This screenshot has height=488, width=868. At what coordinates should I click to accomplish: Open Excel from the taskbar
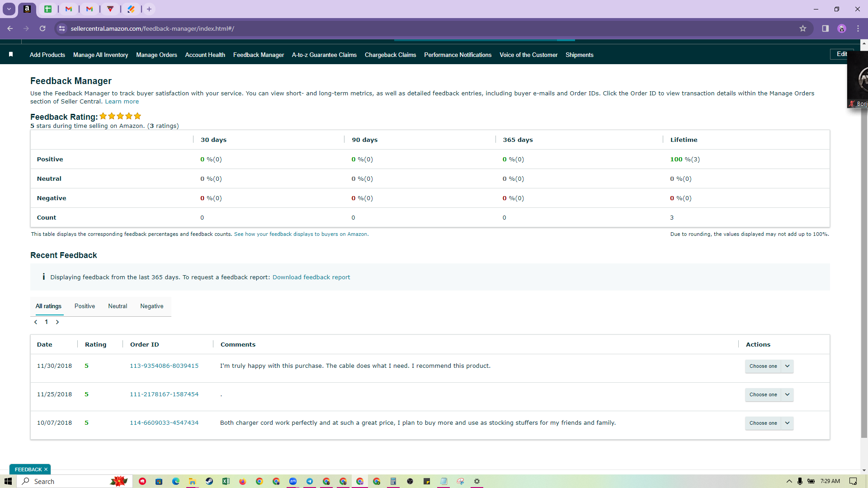pyautogui.click(x=226, y=481)
